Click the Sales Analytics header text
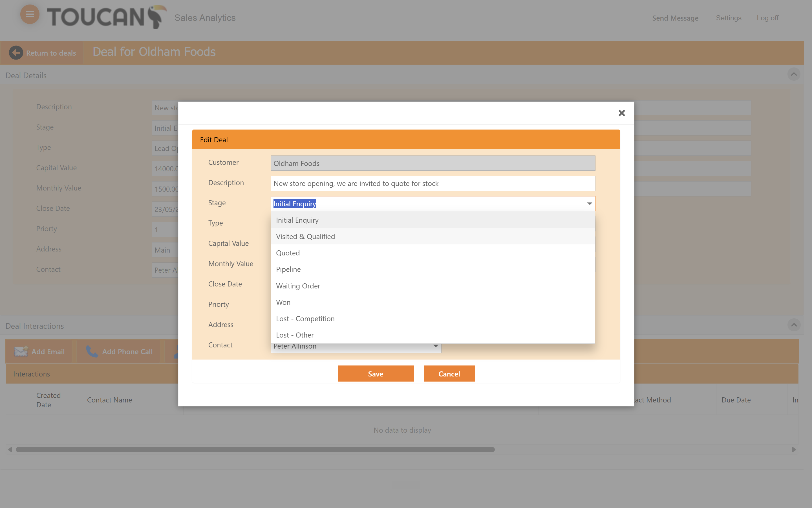Viewport: 812px width, 508px height. tap(205, 18)
